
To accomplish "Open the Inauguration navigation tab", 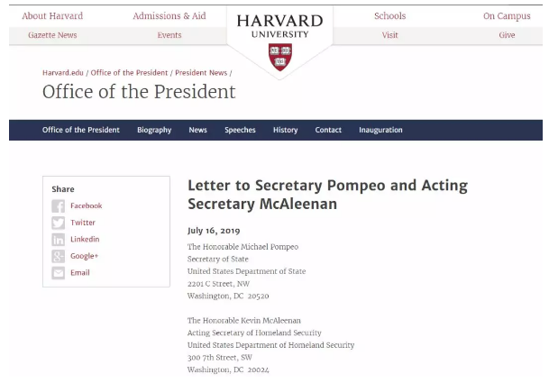I will (380, 130).
